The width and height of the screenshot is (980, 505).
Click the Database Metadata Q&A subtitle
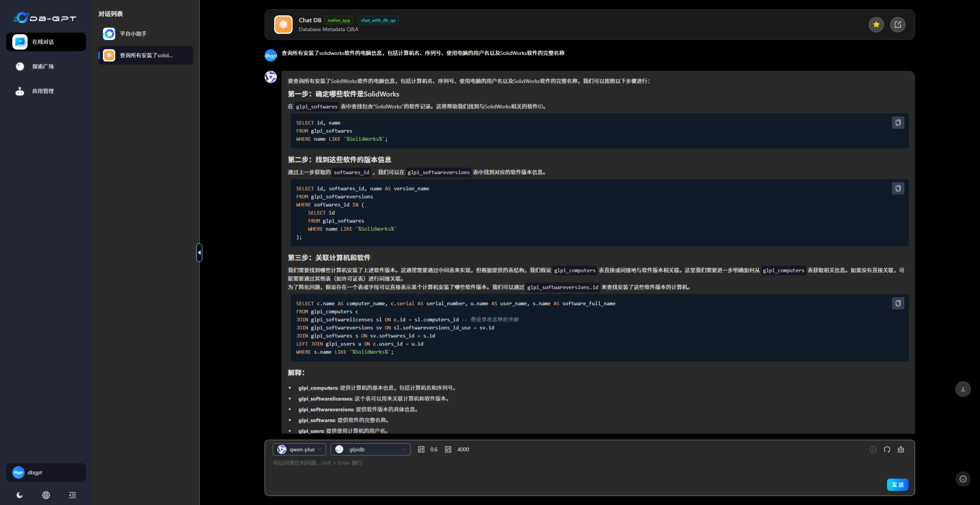point(329,29)
